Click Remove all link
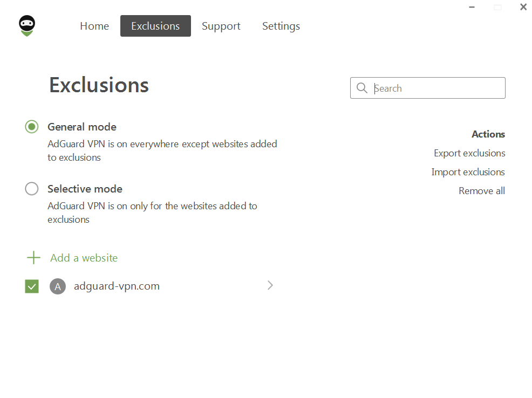 pos(481,191)
